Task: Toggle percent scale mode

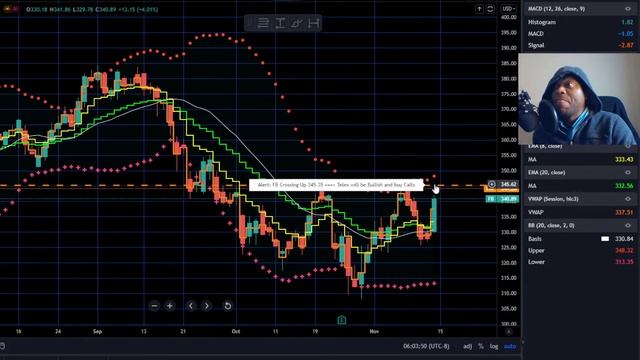Action: click(481, 346)
